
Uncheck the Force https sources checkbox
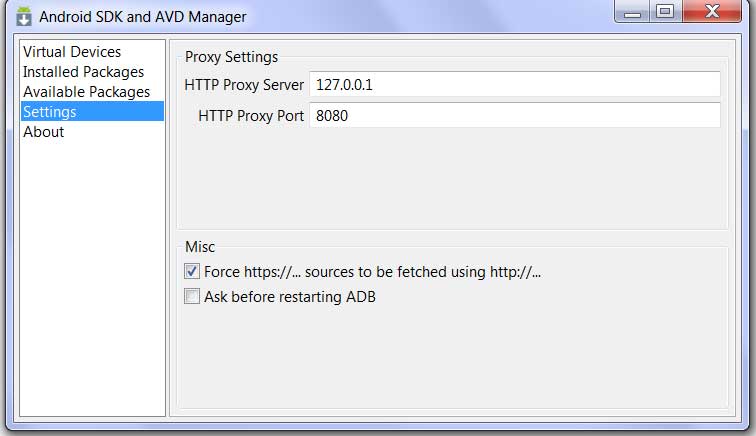click(192, 271)
